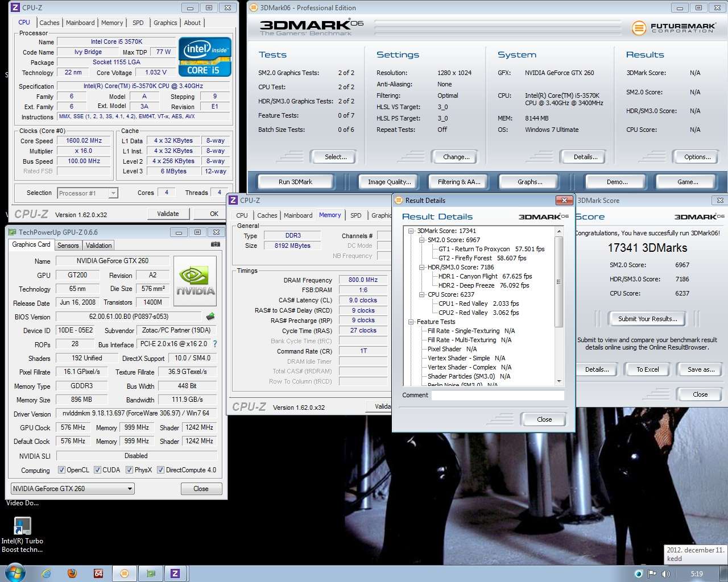Open the Processor #1 selection dropdown
This screenshot has width=728, height=582.
tap(88, 193)
